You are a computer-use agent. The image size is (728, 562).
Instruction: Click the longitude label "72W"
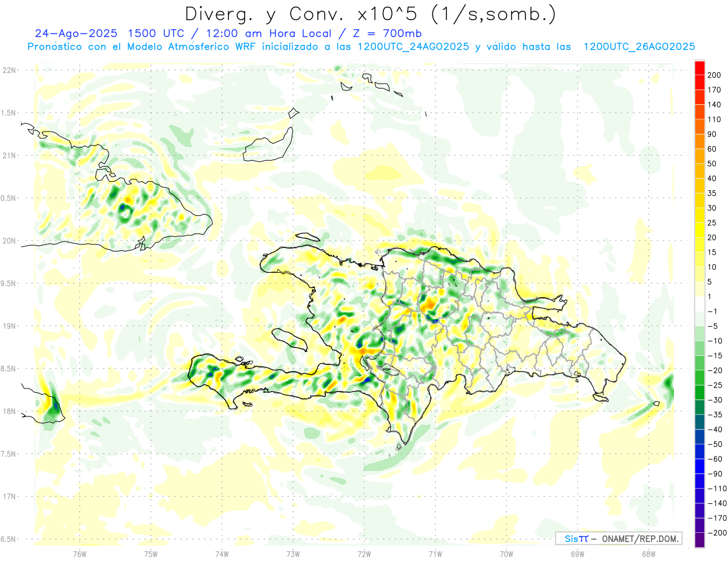coord(364,554)
